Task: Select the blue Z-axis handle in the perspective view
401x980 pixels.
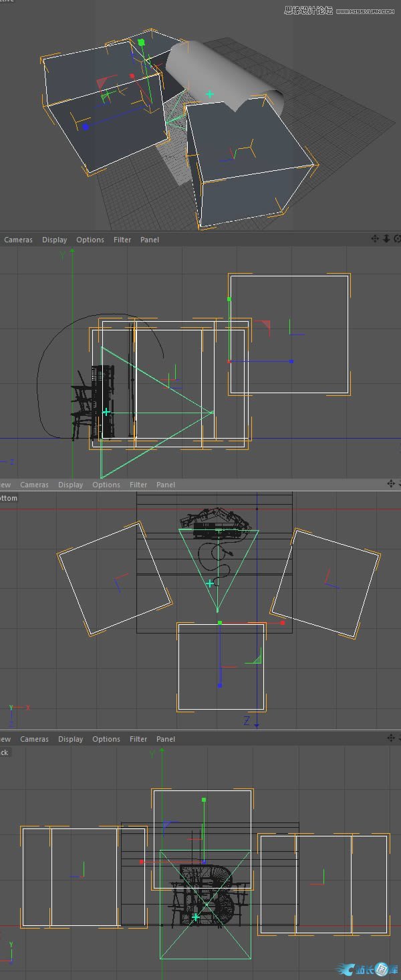Action: [86, 127]
